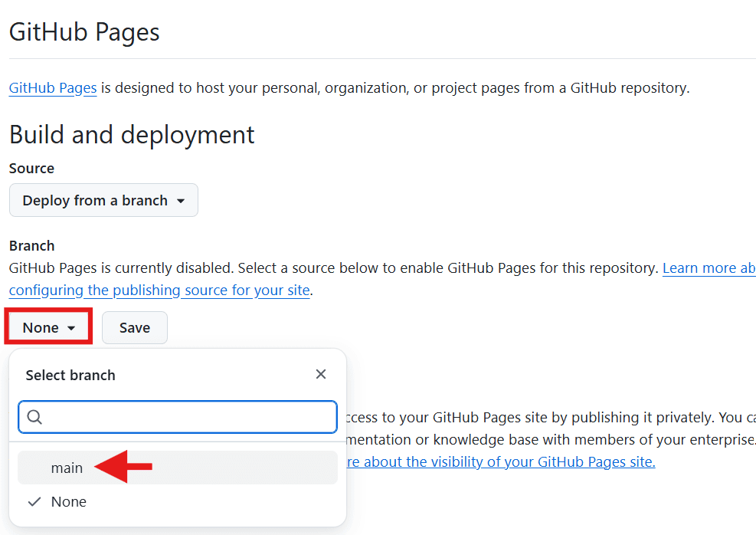Open the Deploy from a branch dropdown
756x535 pixels.
(x=103, y=200)
